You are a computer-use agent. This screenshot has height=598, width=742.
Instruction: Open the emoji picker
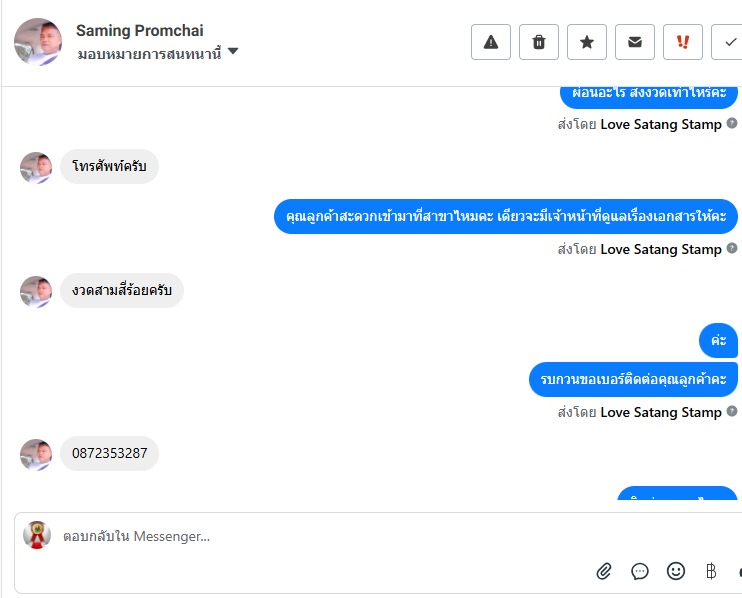tap(676, 571)
